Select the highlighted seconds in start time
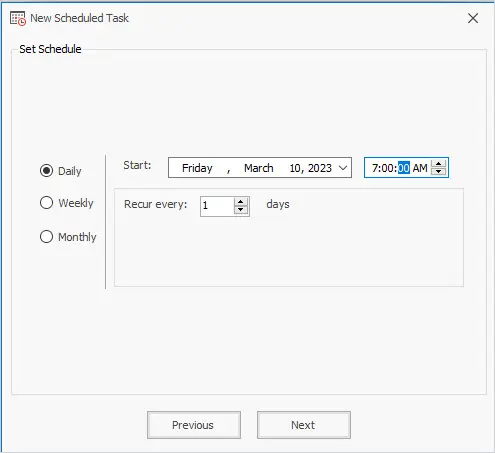Viewport: 495px width, 453px height. (404, 168)
